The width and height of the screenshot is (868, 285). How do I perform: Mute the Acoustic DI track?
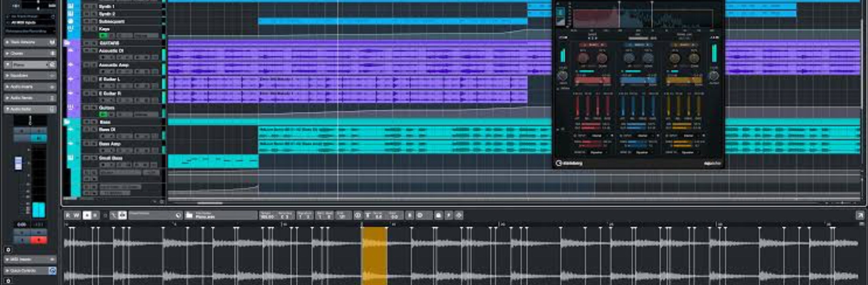click(86, 51)
